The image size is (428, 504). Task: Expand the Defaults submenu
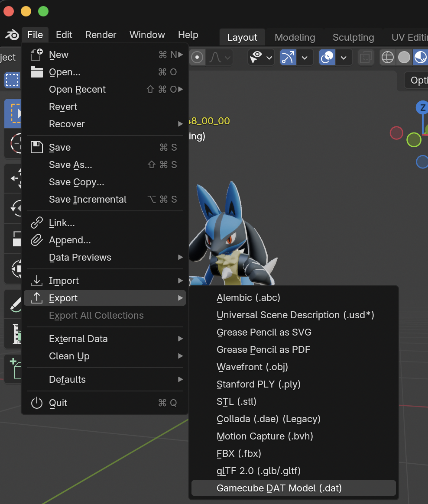105,380
